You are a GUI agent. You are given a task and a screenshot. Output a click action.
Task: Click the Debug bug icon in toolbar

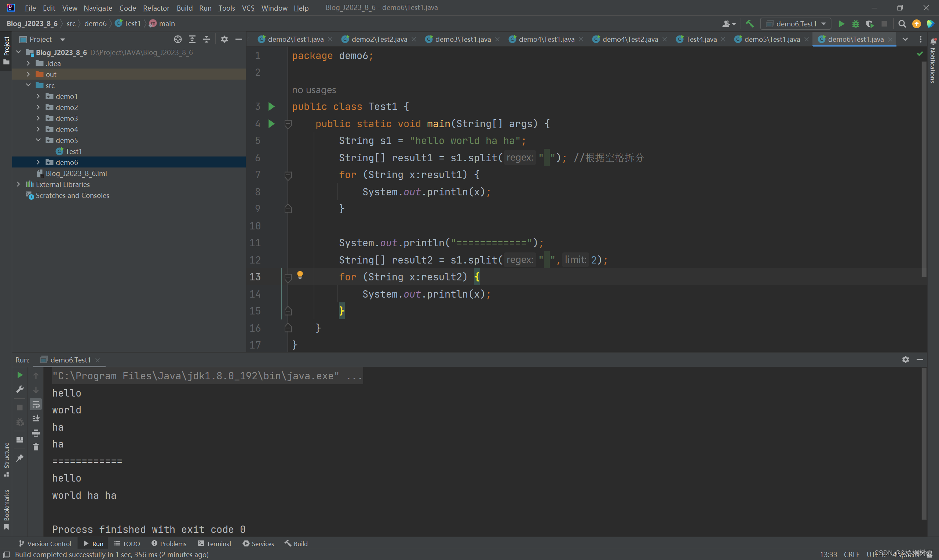[856, 24]
